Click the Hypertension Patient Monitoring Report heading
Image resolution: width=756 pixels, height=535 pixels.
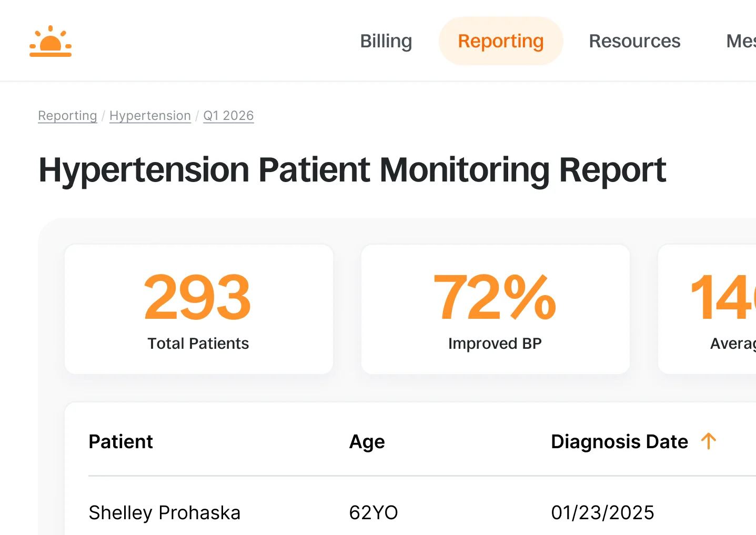click(352, 170)
